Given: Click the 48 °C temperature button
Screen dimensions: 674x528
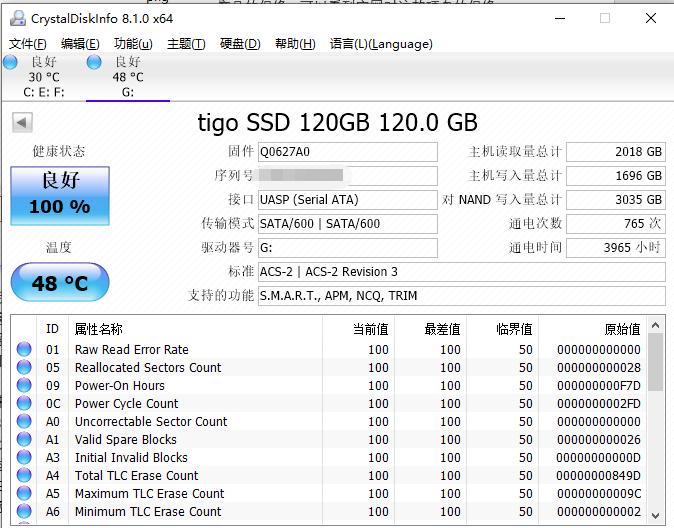Looking at the screenshot, I should [60, 282].
